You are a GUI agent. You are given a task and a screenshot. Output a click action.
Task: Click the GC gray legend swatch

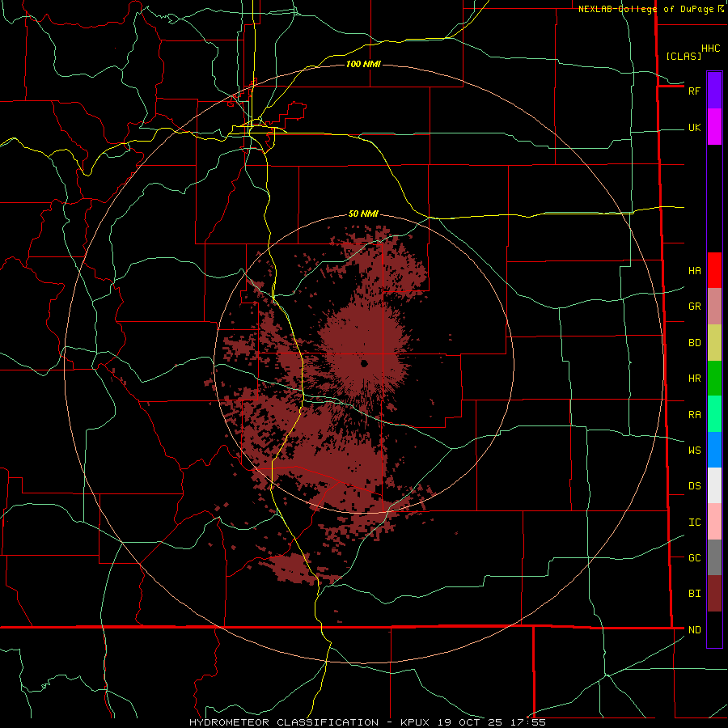(x=714, y=557)
